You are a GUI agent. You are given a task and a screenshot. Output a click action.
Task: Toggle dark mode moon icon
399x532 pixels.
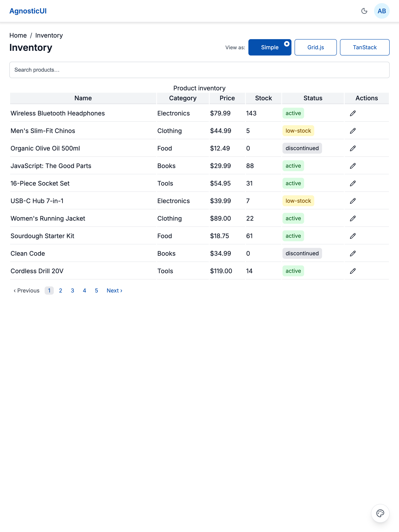tap(364, 11)
